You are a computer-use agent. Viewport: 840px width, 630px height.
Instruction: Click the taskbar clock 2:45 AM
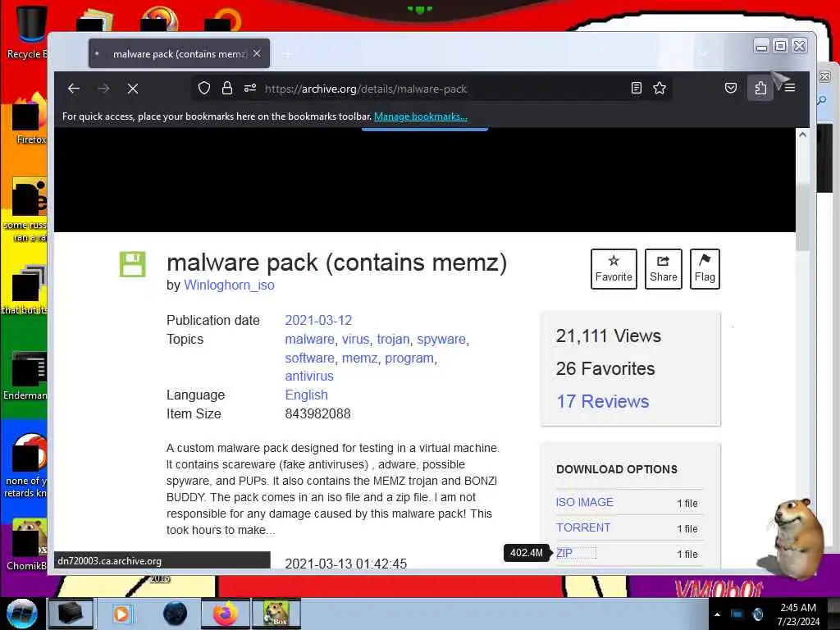tap(798, 608)
